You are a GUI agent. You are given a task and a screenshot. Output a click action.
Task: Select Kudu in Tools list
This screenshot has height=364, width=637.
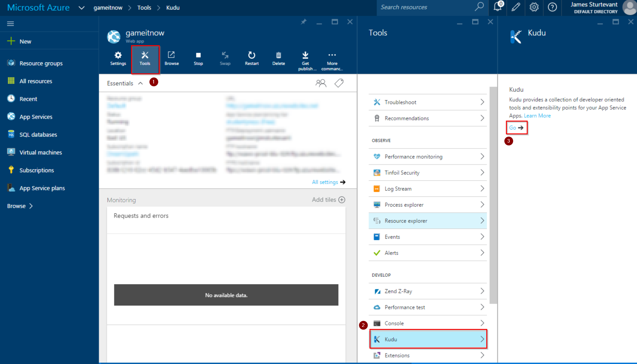click(x=428, y=339)
